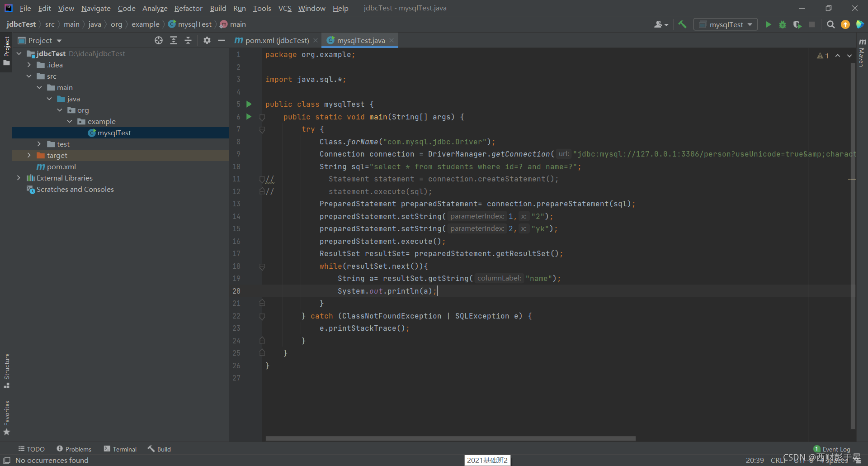Open the Maven tool window on the right edge
This screenshot has height=466, width=868.
862,52
